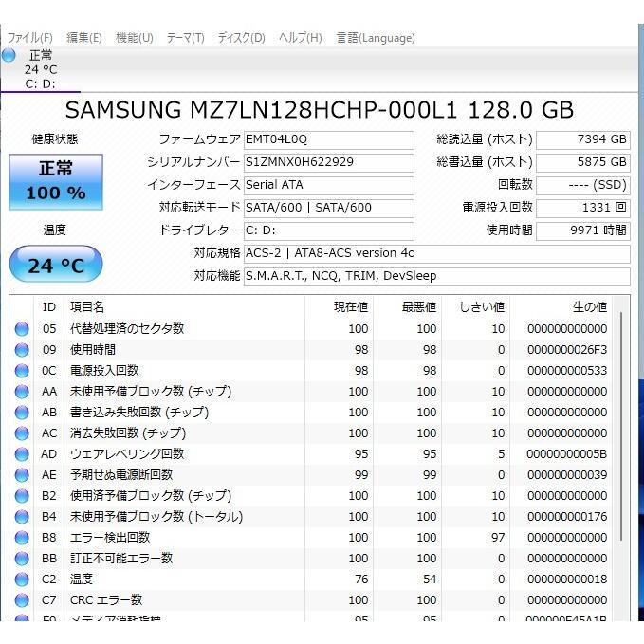Click status orb for row BB 訂正不可能エラー数
Image resolution: width=644 pixels, height=644 pixels.
[22, 559]
